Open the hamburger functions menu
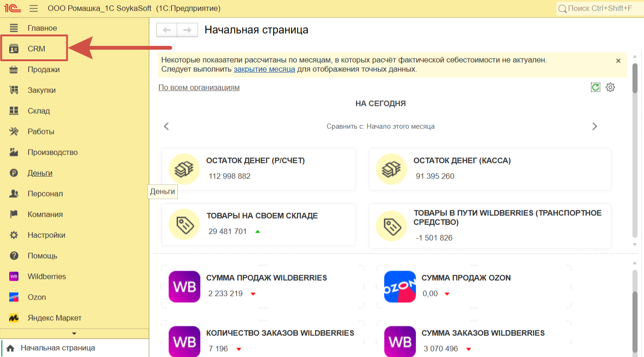Screen dimensions: 644x357 (x=34, y=8)
